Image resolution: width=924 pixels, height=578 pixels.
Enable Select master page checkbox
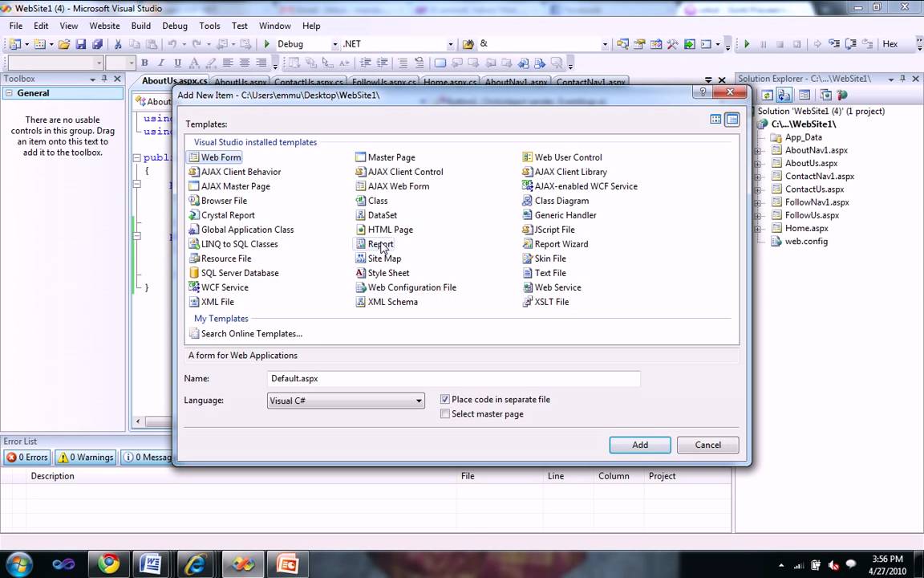(445, 414)
